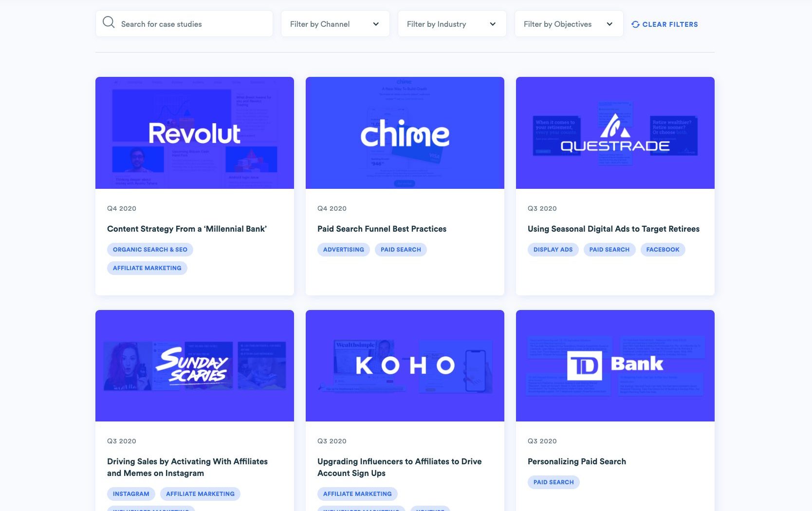Screen dimensions: 812x511
Task: Select AFFILIATE MARKETING tag on Revolut card
Action: (x=147, y=268)
